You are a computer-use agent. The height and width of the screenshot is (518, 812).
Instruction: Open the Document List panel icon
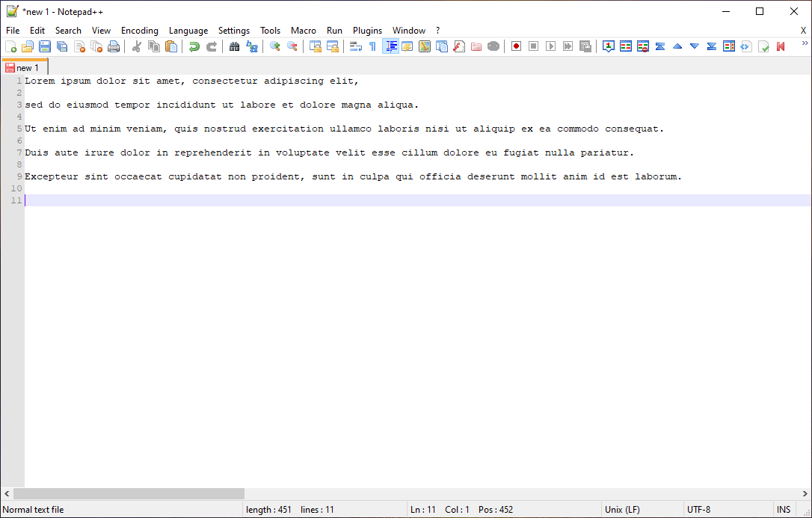tap(442, 46)
